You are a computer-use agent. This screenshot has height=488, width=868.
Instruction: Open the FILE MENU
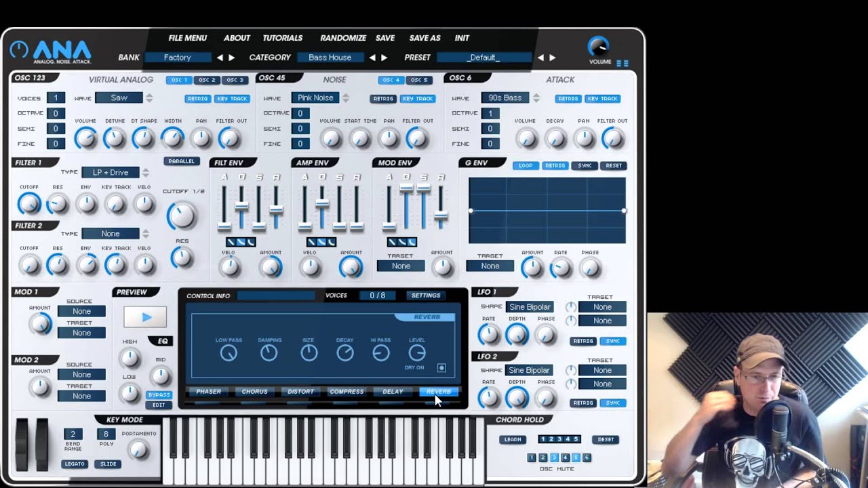coord(188,38)
